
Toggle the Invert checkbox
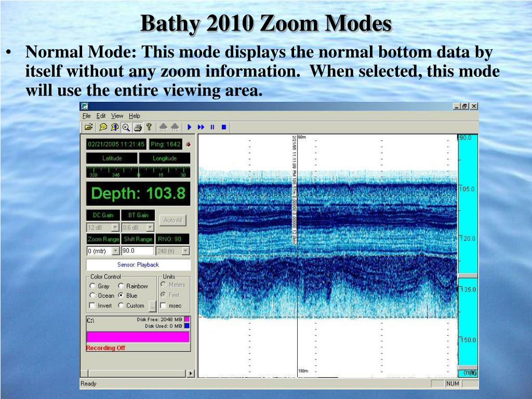(92, 305)
